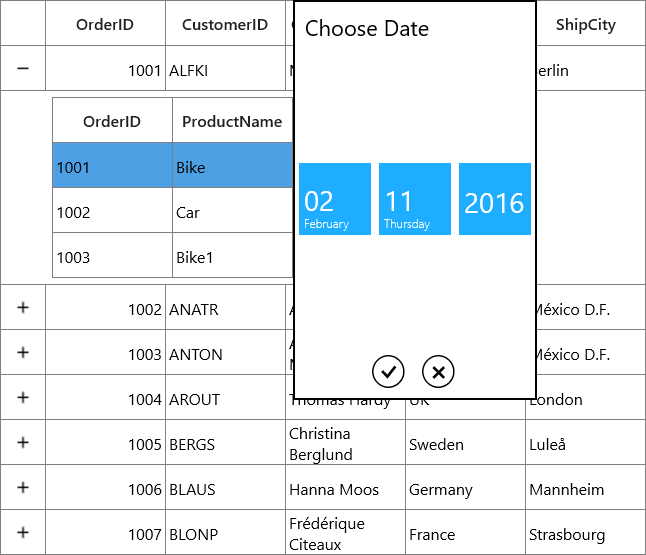Sort by ShipCity column header

591,23
